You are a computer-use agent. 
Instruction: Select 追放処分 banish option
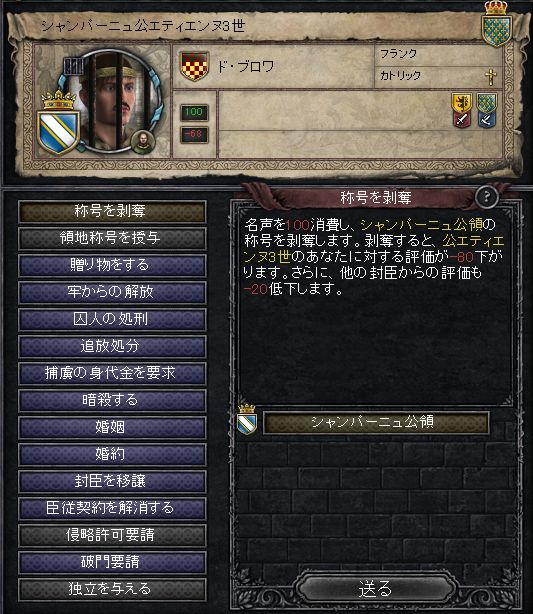click(112, 347)
